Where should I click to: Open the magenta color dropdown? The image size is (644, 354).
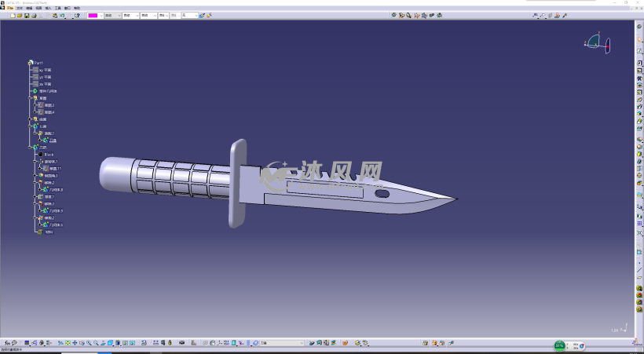coord(100,15)
